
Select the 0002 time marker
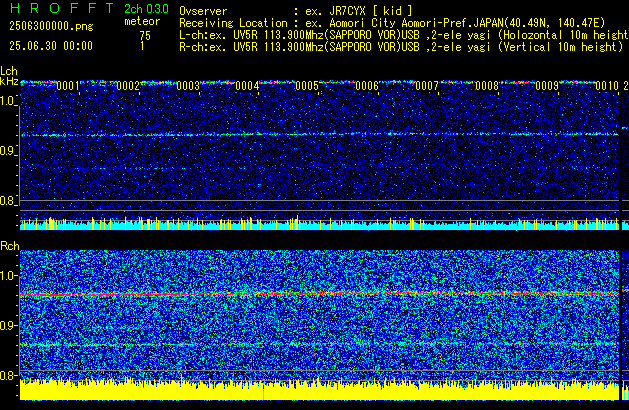point(128,86)
